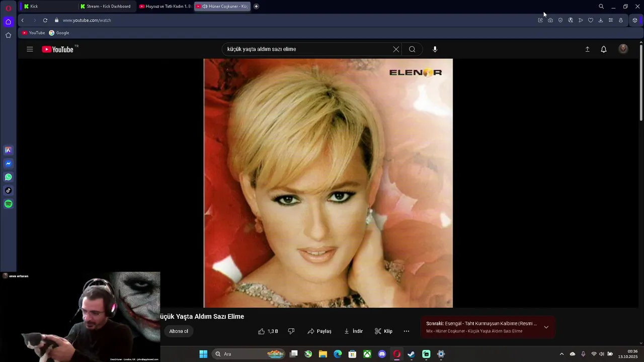644x362 pixels.
Task: Pause video by clicking the album artwork
Action: point(328,183)
